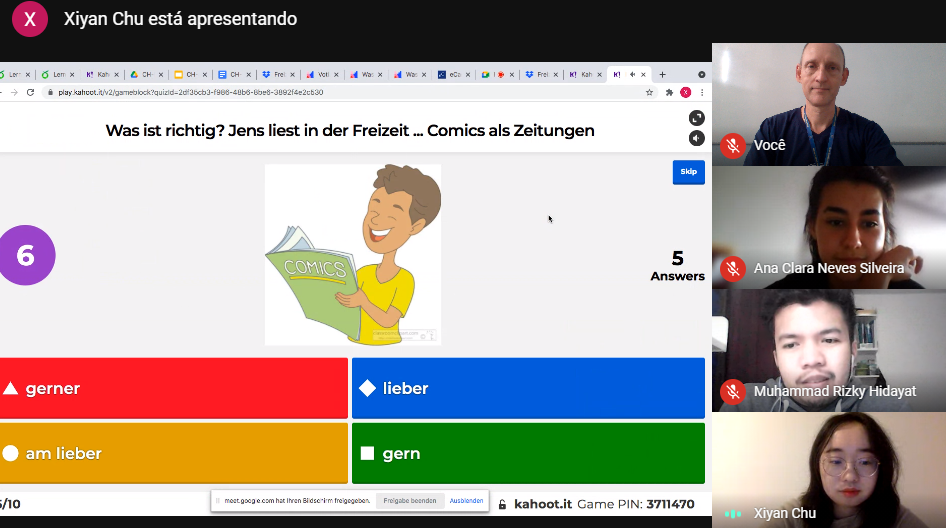This screenshot has height=528, width=946.
Task: Click the Kahoot fullscreen icon
Action: [x=696, y=118]
